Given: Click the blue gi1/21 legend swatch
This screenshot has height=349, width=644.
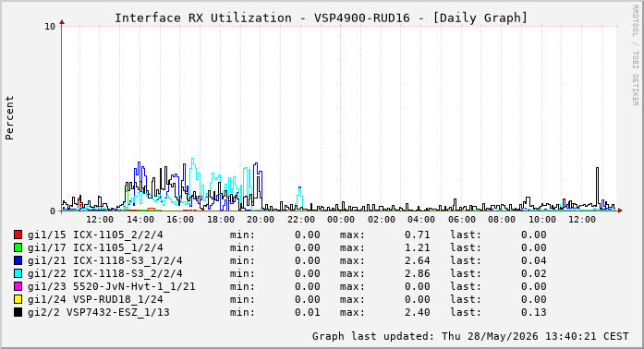Looking at the screenshot, I should pyautogui.click(x=18, y=260).
